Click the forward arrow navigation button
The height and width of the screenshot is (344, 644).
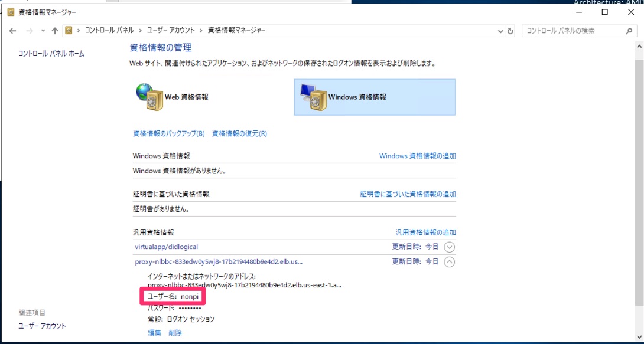(29, 31)
